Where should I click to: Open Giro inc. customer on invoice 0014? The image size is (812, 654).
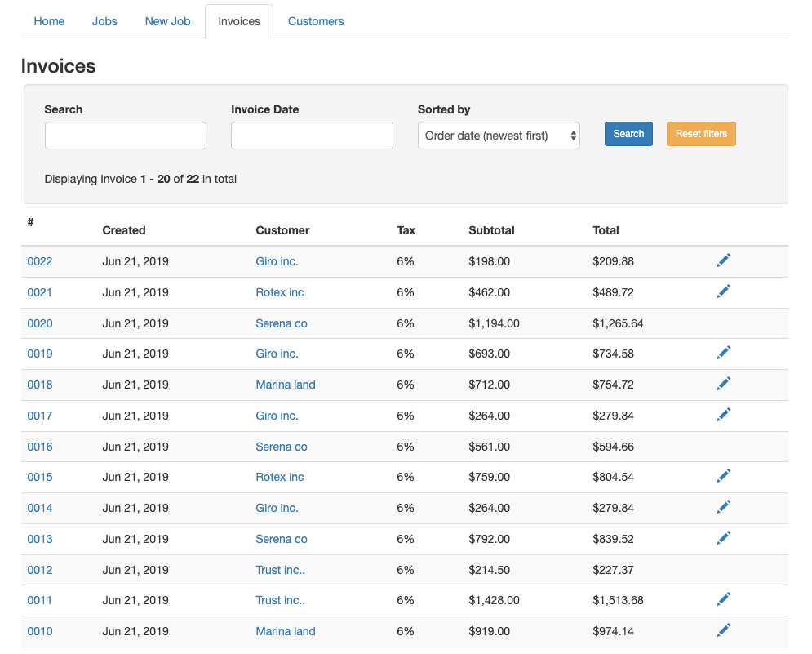click(277, 508)
